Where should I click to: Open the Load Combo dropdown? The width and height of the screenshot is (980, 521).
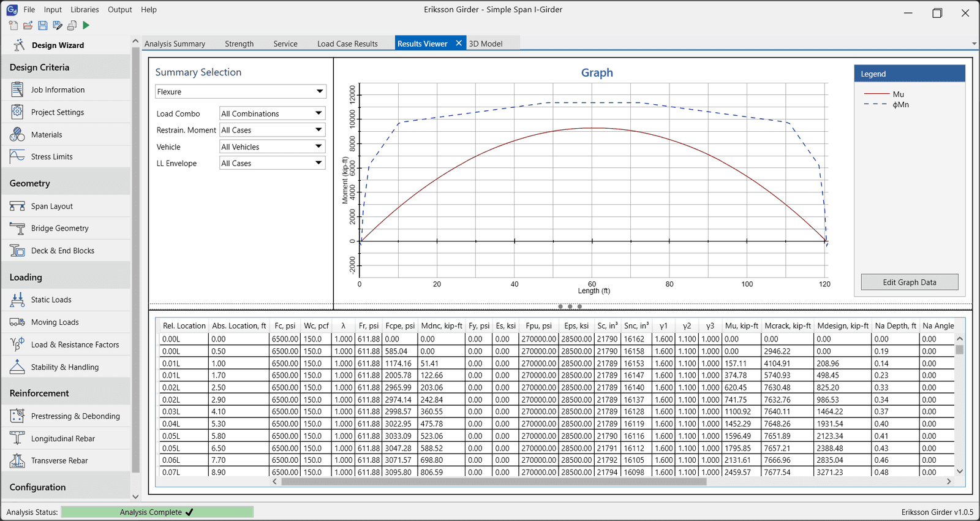272,114
